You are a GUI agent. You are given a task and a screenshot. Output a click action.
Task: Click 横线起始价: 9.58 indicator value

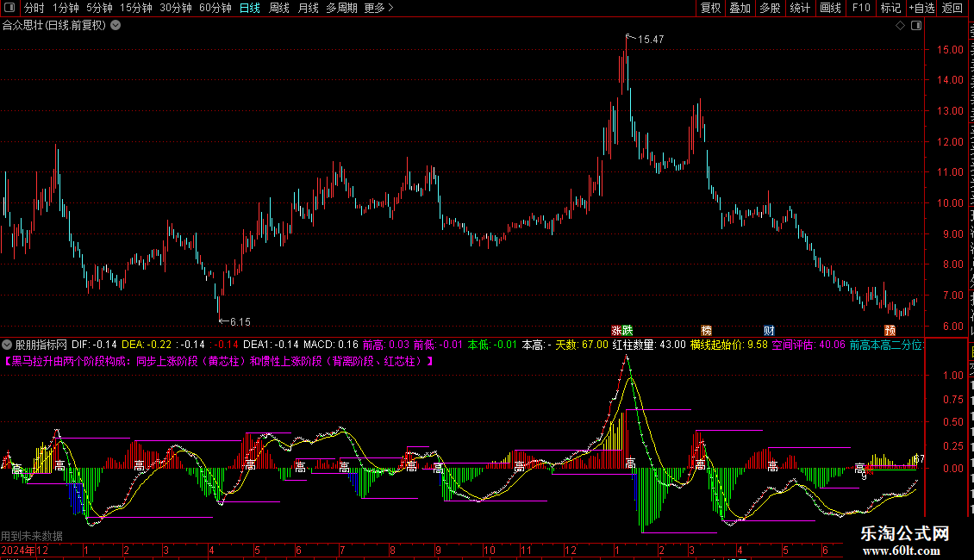pos(729,345)
